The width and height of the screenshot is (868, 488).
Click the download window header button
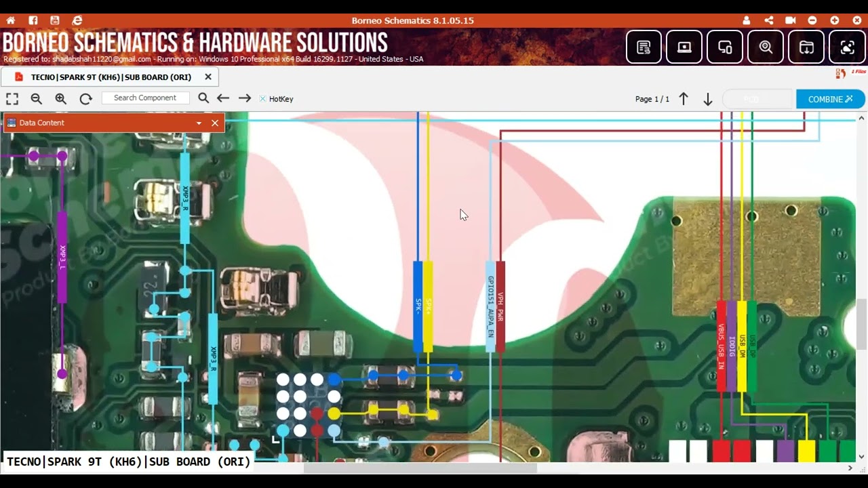806,47
